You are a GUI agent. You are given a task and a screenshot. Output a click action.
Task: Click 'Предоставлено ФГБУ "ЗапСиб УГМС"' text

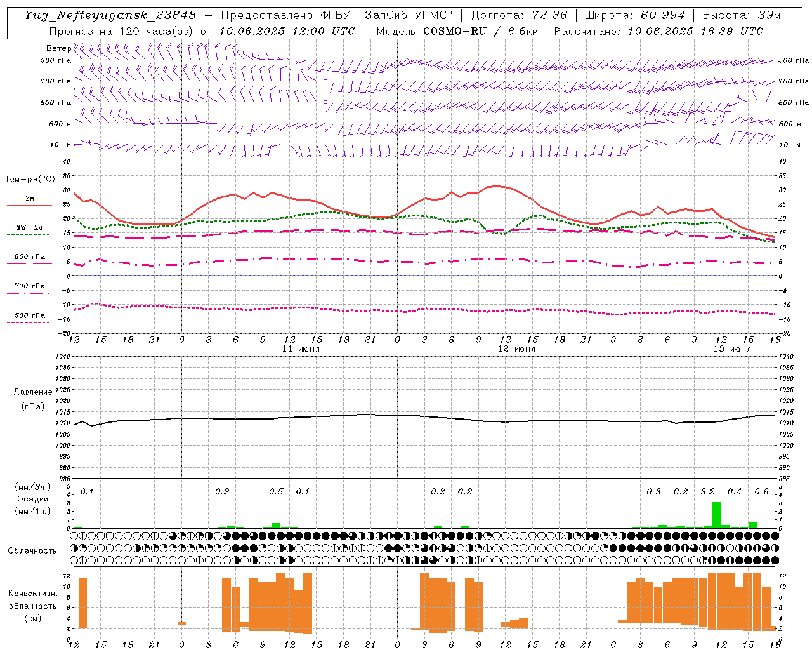pyautogui.click(x=337, y=15)
